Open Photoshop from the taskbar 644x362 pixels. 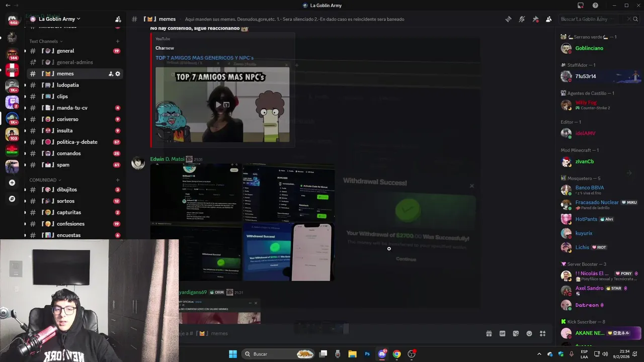(367, 354)
